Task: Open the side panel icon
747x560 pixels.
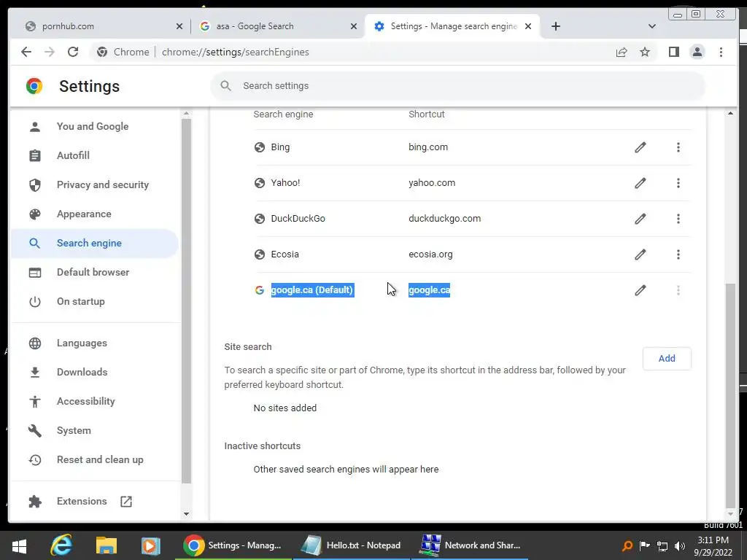Action: pos(673,52)
